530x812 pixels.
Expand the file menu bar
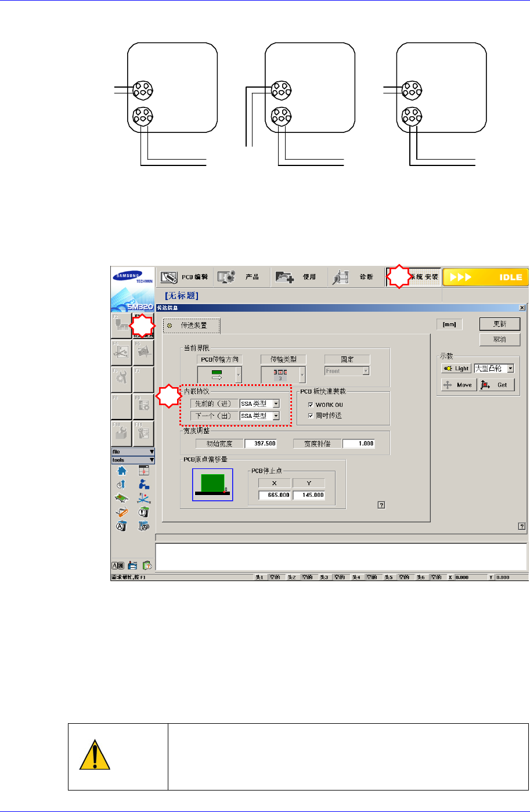pyautogui.click(x=133, y=452)
